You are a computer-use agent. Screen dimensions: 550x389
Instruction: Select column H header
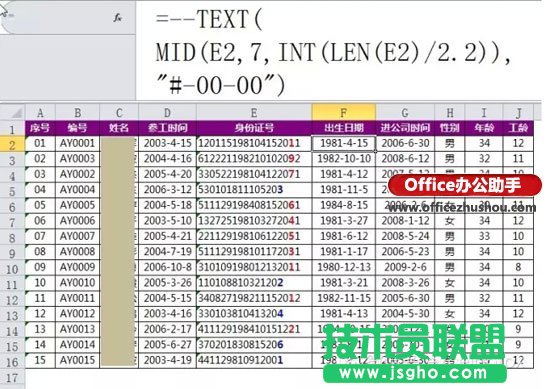click(x=450, y=113)
